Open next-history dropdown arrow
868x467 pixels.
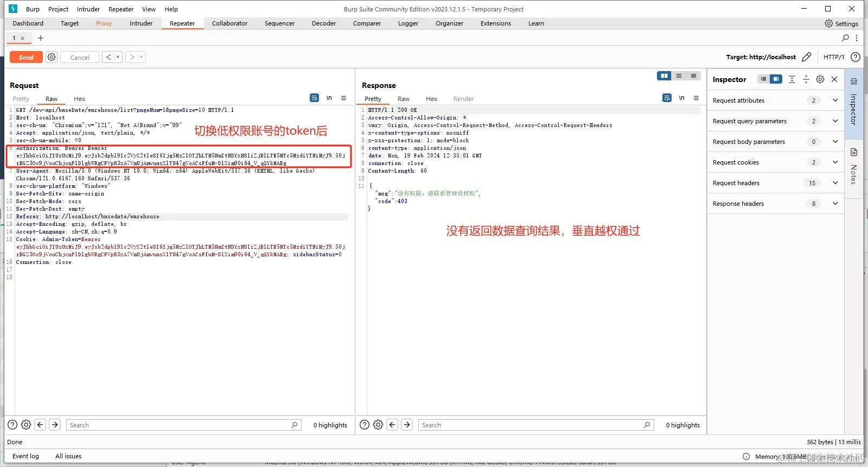tap(142, 57)
